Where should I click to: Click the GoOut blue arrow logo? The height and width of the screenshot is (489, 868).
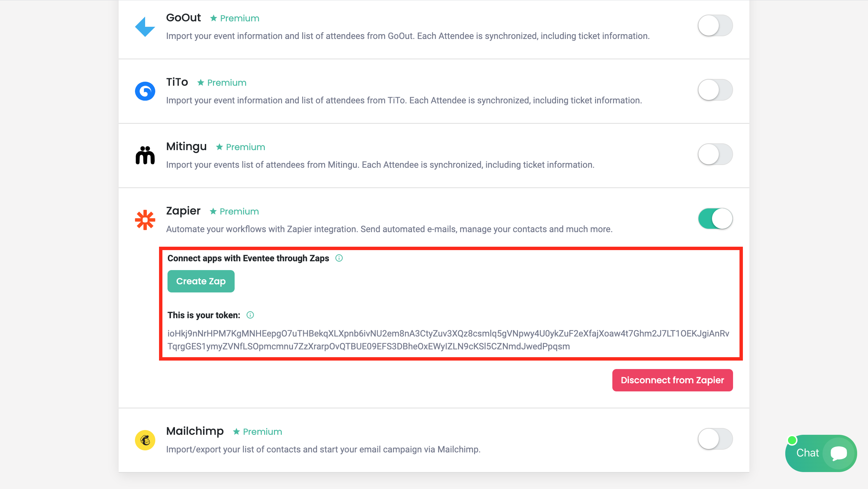click(145, 27)
